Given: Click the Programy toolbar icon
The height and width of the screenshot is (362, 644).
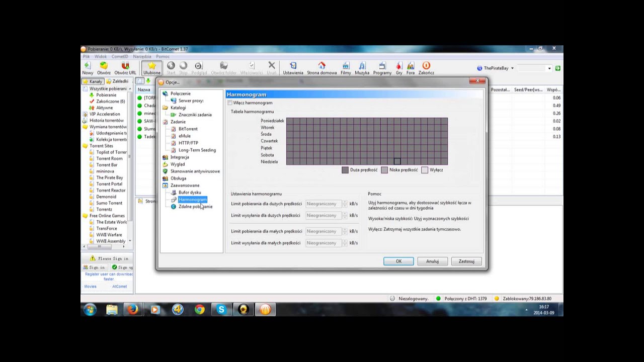Looking at the screenshot, I should [382, 68].
